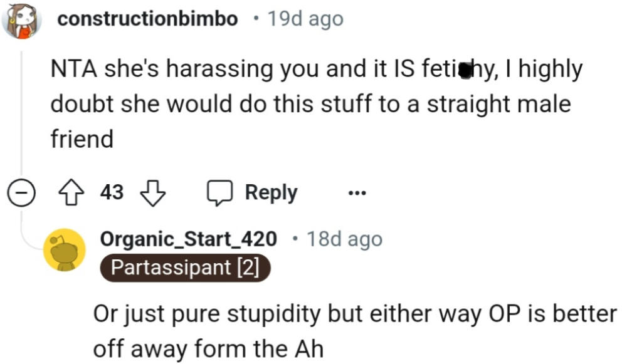This screenshot has height=364, width=622.
Task: Visit constructionbimbo's user profile name
Action: click(x=147, y=19)
